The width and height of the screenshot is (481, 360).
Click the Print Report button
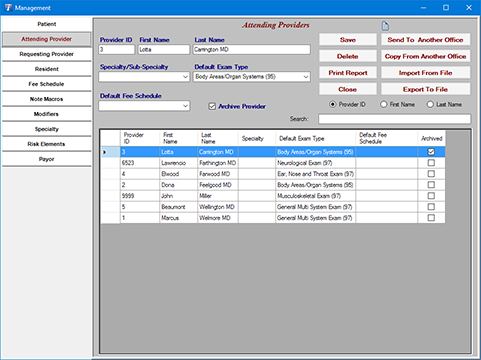(x=348, y=73)
